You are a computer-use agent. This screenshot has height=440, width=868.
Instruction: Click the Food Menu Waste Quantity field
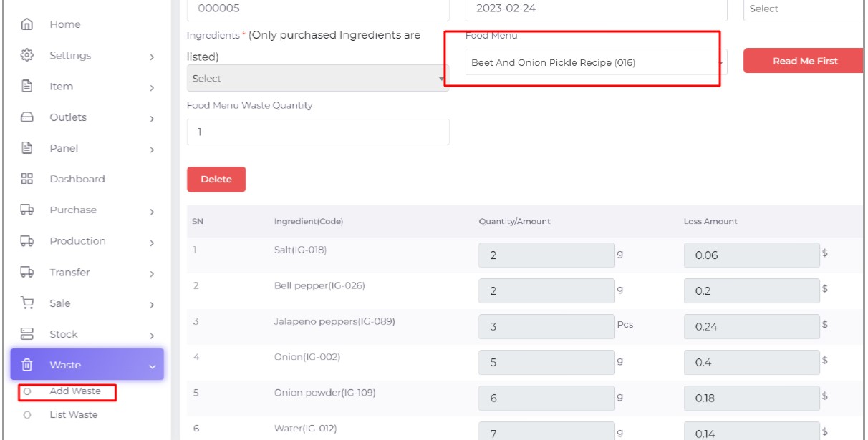[317, 132]
